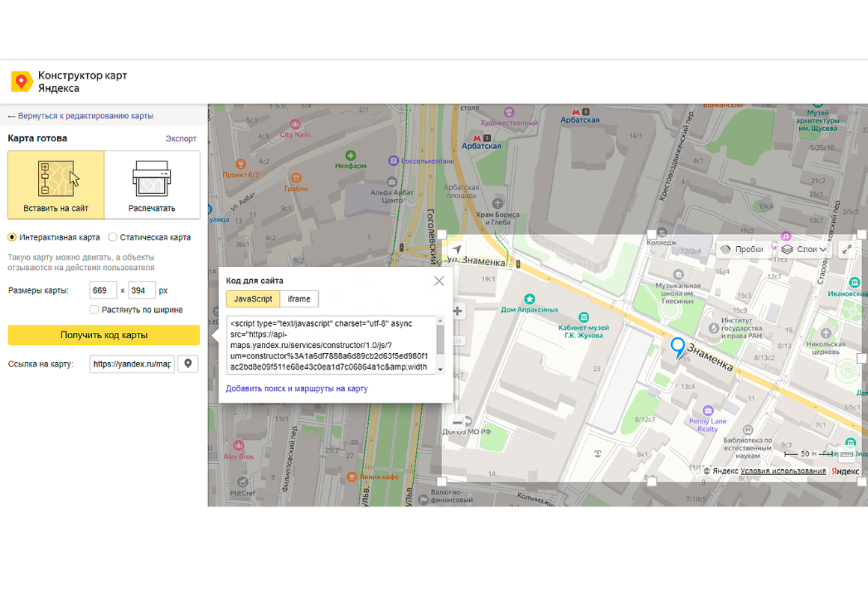Select the 'Статическая карта' radio button
The height and width of the screenshot is (600, 868).
tap(112, 237)
